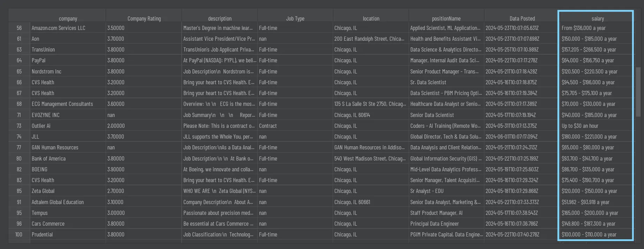Click the Job Type column header
The height and width of the screenshot is (249, 644).
295,18
